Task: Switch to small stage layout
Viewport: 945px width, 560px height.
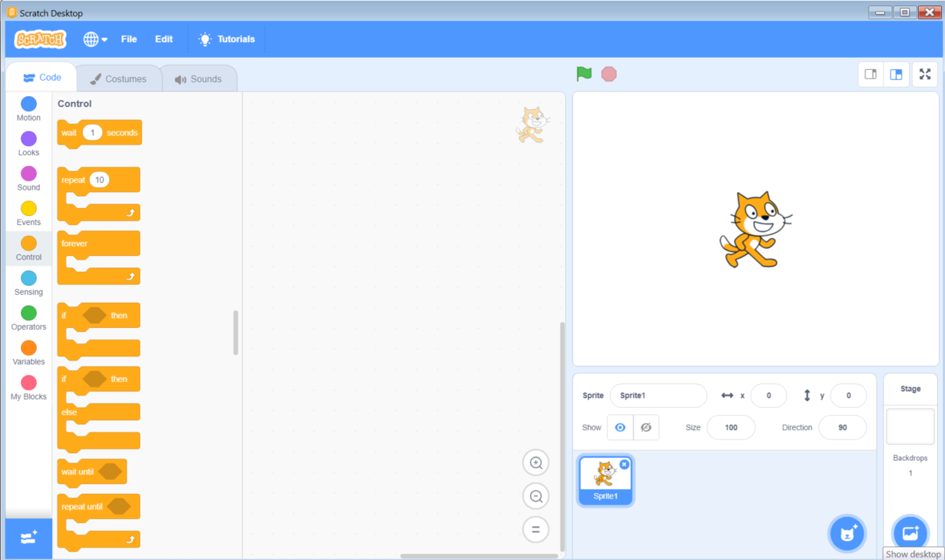Action: (870, 75)
